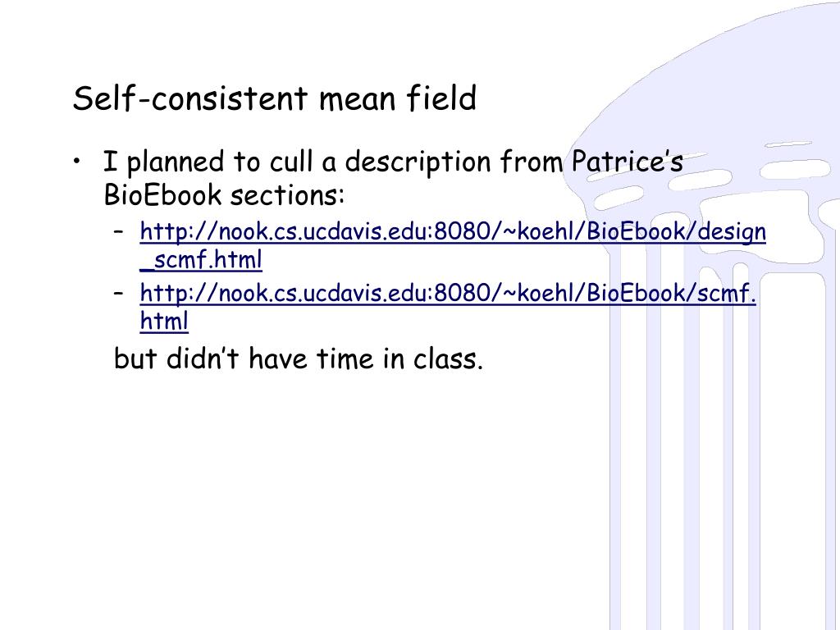840x630 pixels.
Task: Click the main bullet point marker
Action: tap(77, 160)
